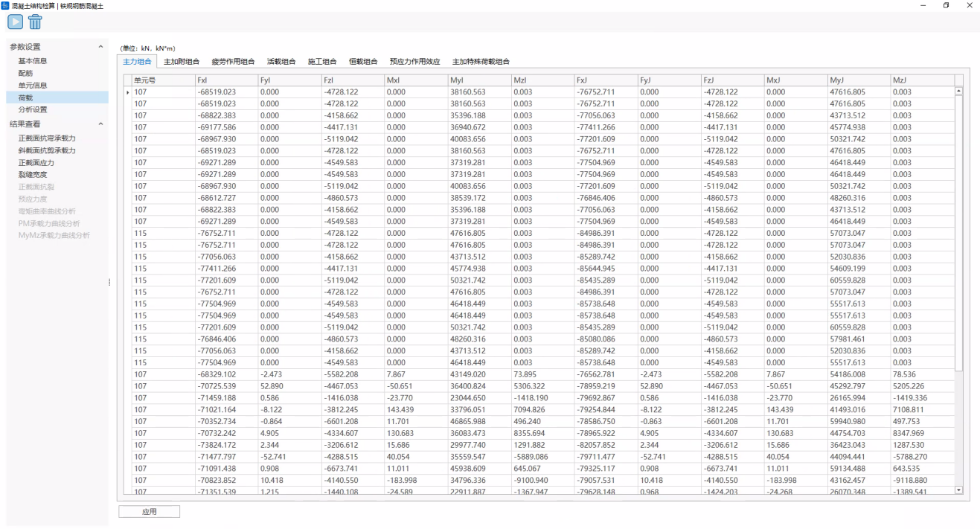
Task: Switch to the 预应力作用效应 tab
Action: pyautogui.click(x=414, y=62)
